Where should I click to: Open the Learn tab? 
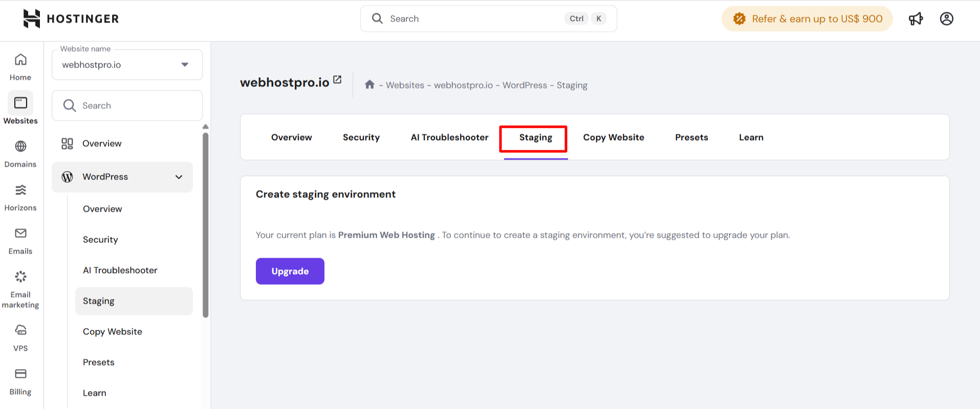point(751,137)
